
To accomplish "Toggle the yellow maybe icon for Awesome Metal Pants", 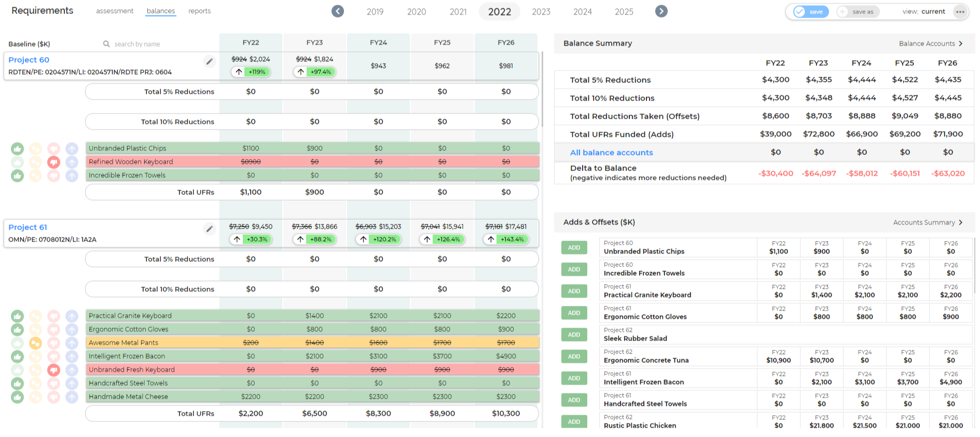I will 35,343.
